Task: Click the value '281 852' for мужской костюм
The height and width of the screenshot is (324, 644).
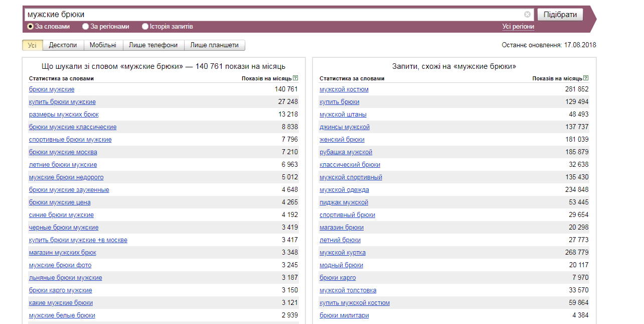Action: 577,89
